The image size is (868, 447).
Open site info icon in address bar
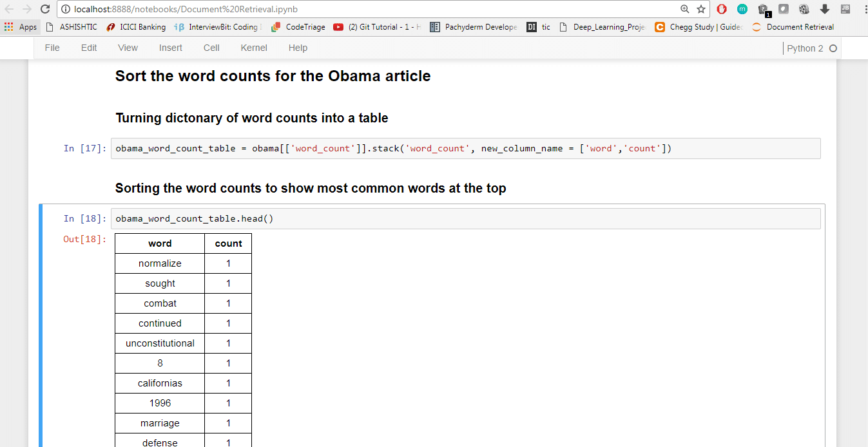coord(66,9)
